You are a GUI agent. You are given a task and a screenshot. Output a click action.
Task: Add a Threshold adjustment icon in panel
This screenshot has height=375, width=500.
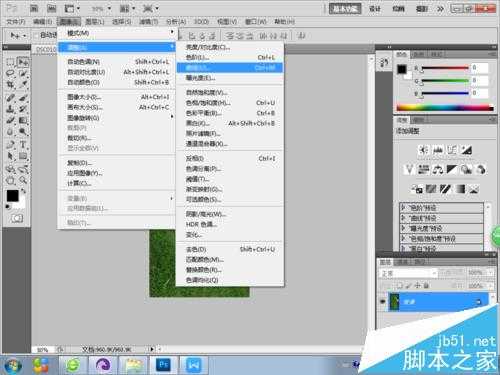pyautogui.click(x=446, y=189)
